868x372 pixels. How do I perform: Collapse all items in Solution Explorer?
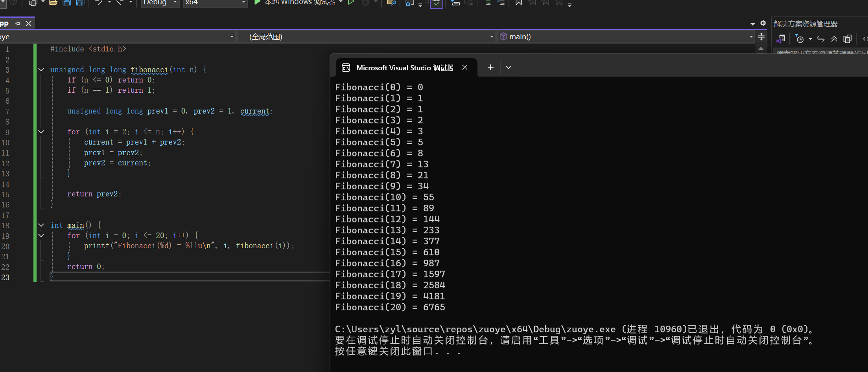click(834, 39)
